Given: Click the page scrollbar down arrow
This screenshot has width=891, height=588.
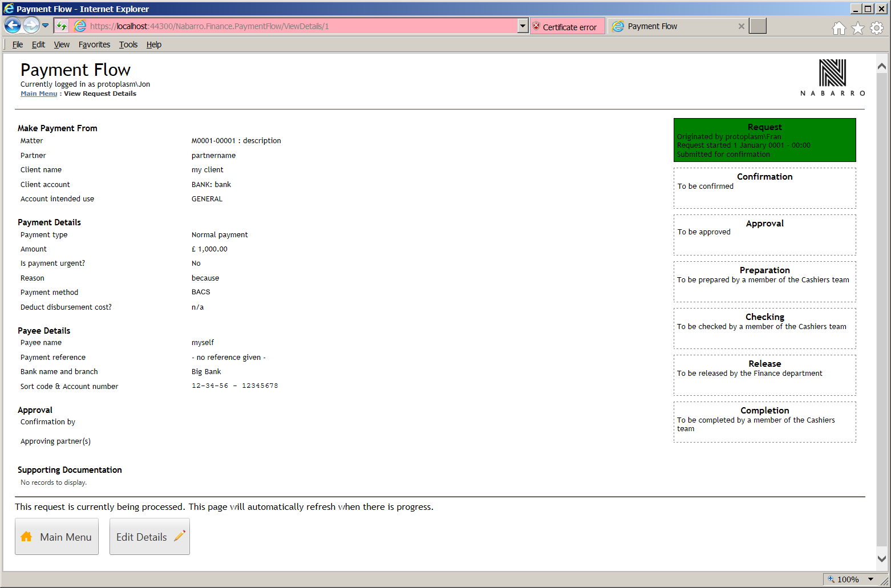Looking at the screenshot, I should click(882, 559).
